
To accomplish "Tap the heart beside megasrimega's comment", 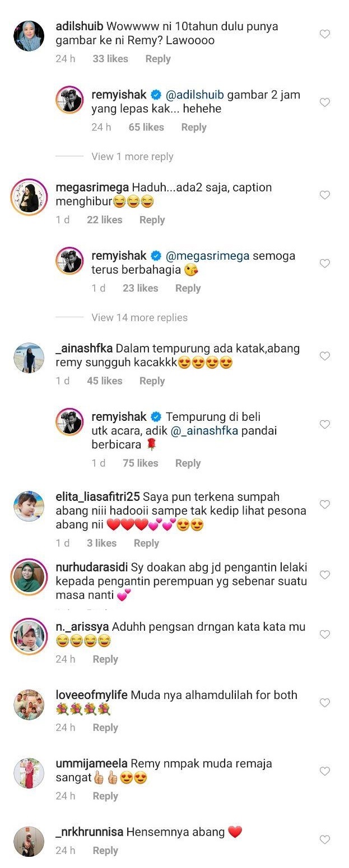I will pos(324,195).
